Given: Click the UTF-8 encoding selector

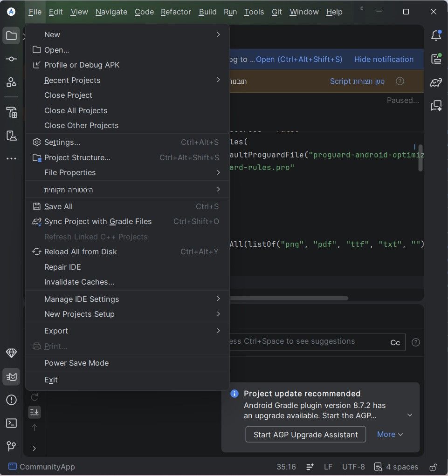Looking at the screenshot, I should click(x=353, y=467).
